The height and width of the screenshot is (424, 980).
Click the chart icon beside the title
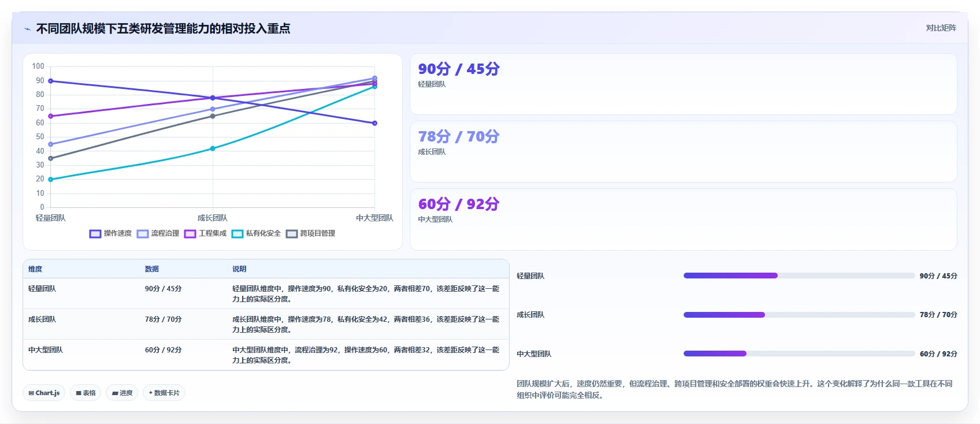(x=27, y=29)
